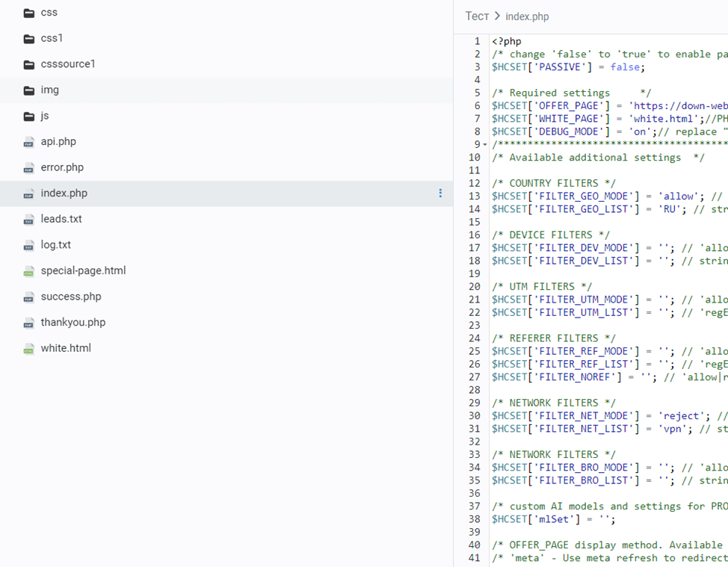Screen dimensions: 728x567
Task: Click the false value on line 3
Action: [x=625, y=67]
